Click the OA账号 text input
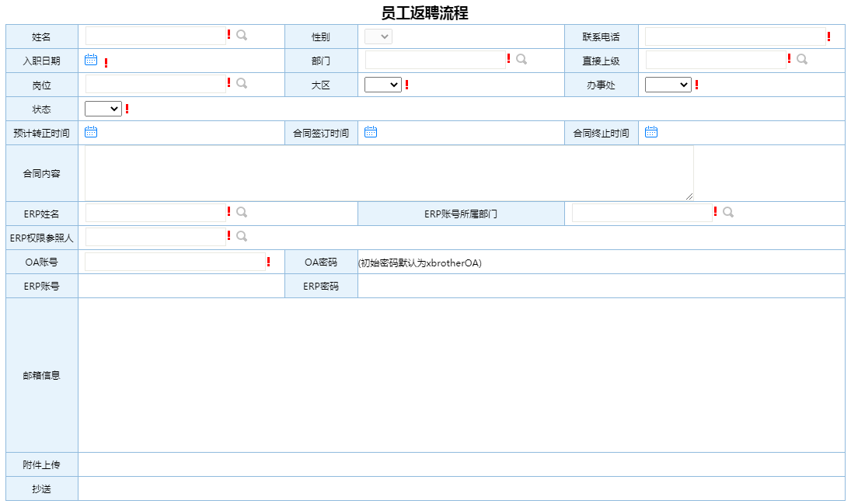The image size is (851, 504). [x=174, y=262]
